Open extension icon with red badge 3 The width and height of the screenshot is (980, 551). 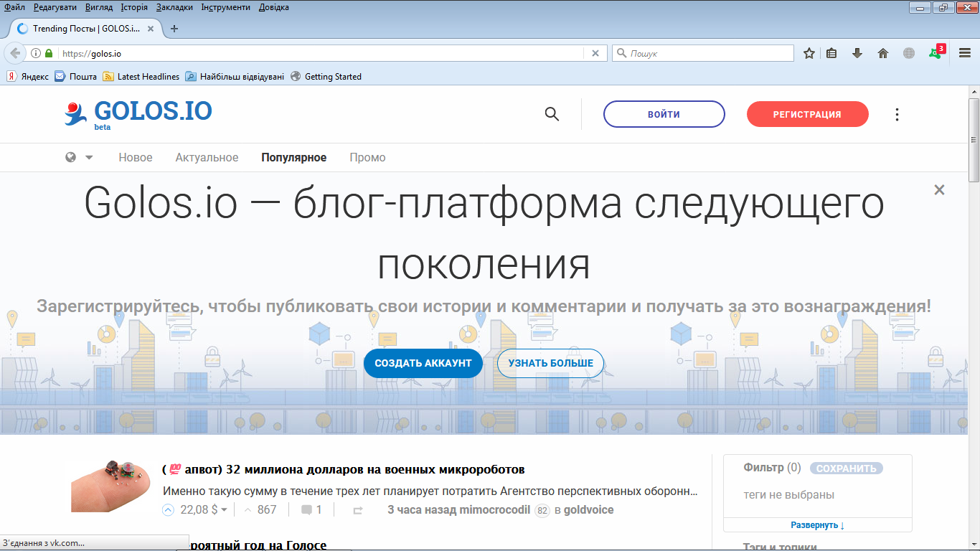pos(936,52)
